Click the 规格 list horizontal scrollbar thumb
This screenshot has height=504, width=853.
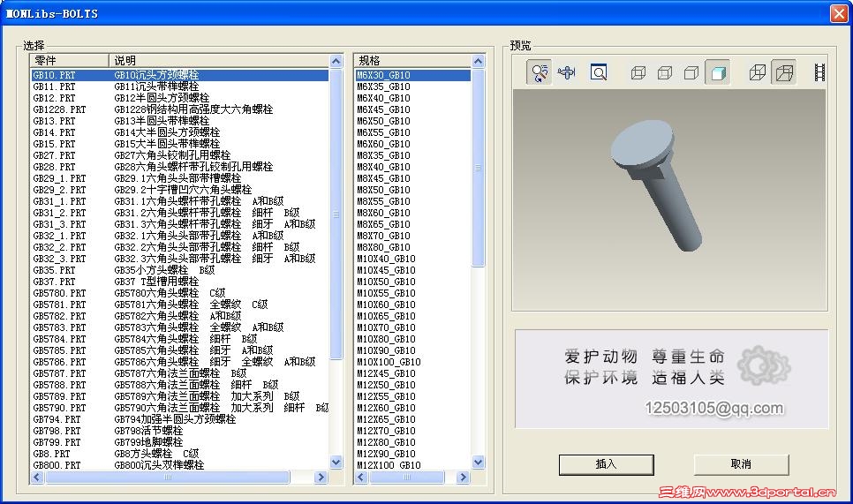(406, 477)
